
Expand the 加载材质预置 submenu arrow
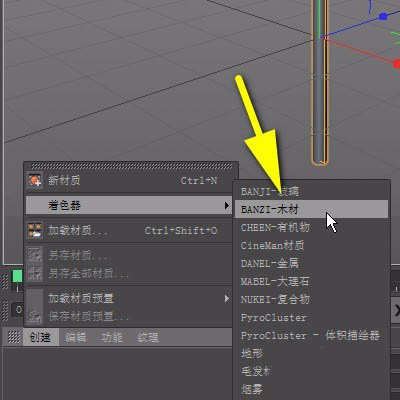(227, 298)
